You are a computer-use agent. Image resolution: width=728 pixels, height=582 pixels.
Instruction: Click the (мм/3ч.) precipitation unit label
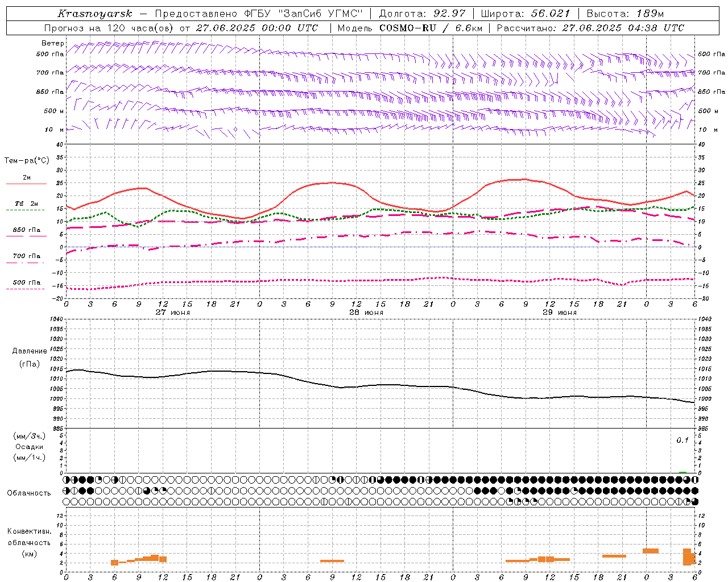[x=30, y=436]
